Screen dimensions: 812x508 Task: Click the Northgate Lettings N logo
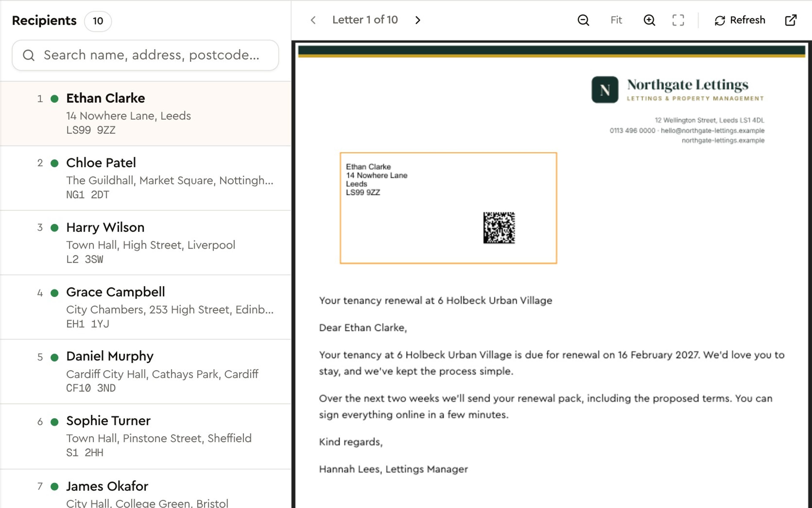click(x=605, y=90)
